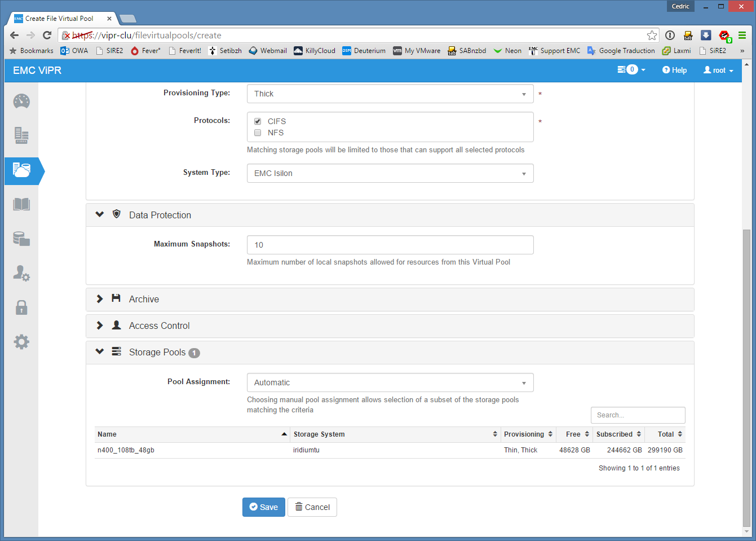This screenshot has width=756, height=541.
Task: Open the user-with-gear sidebar icon
Action: [x=21, y=273]
